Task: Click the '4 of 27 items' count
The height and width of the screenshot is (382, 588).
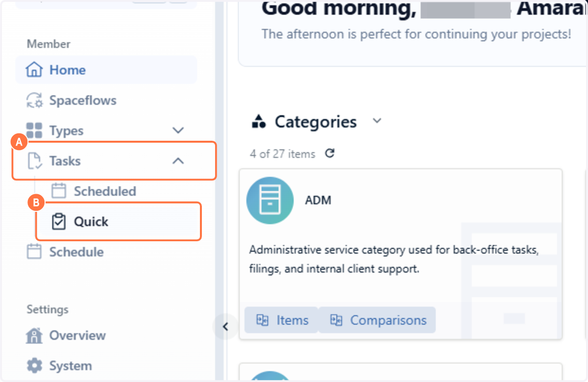Action: coord(282,154)
